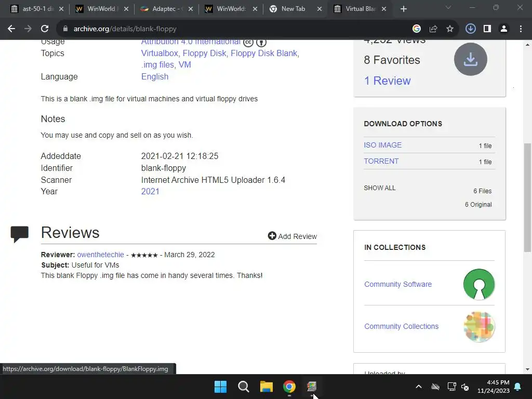Click the .img files topic link

pos(157,65)
